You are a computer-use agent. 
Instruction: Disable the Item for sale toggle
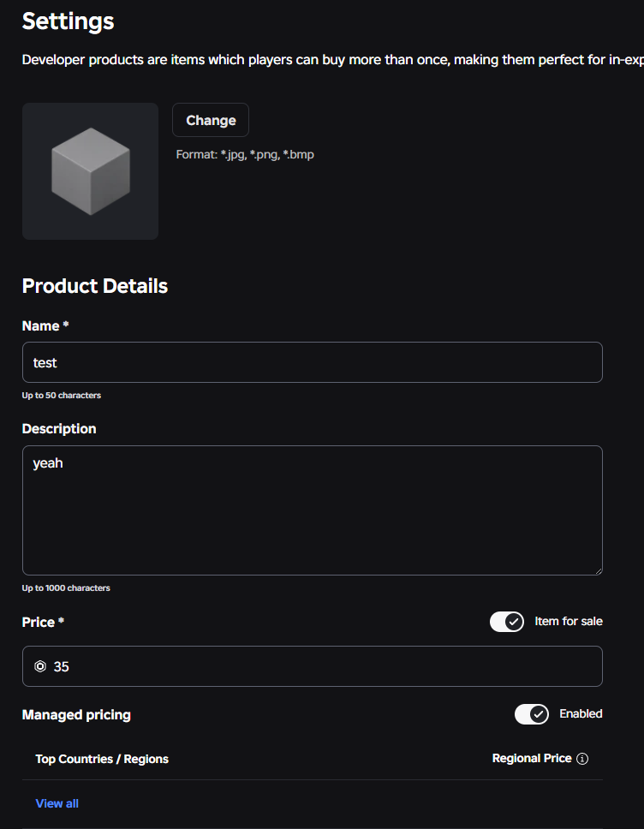(506, 622)
